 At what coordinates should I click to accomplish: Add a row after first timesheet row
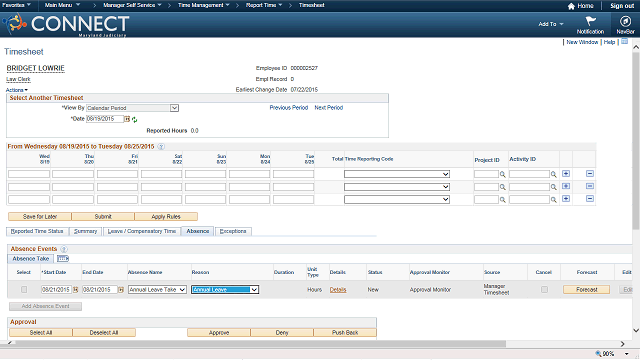click(566, 174)
